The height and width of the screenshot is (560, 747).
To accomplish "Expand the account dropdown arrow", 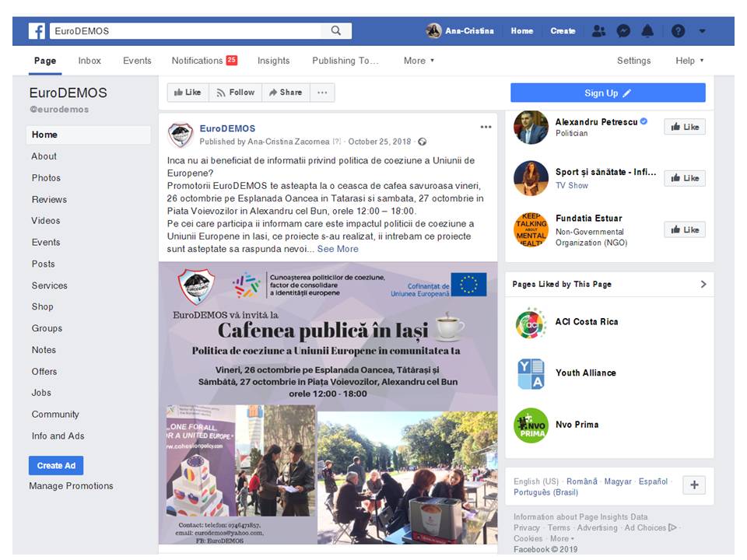I will pos(702,31).
